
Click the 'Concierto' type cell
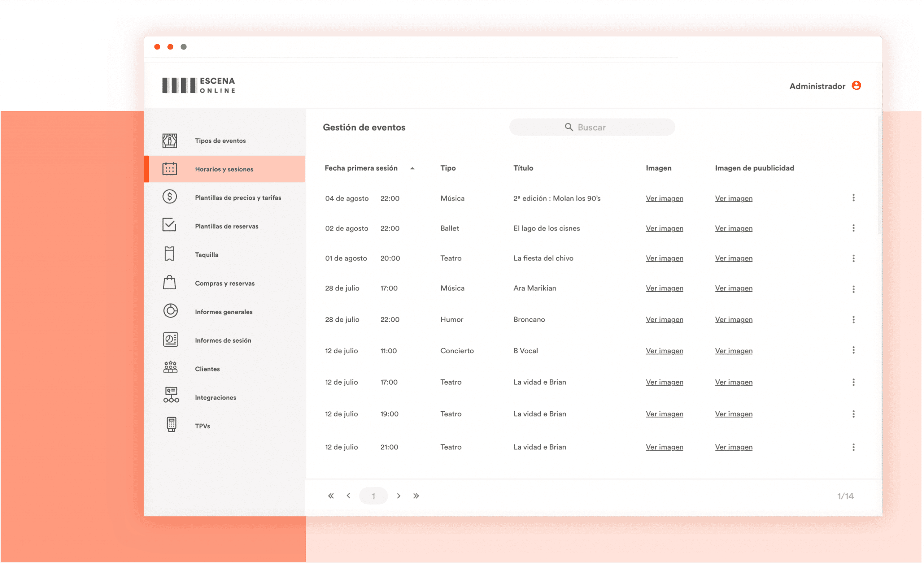(458, 351)
